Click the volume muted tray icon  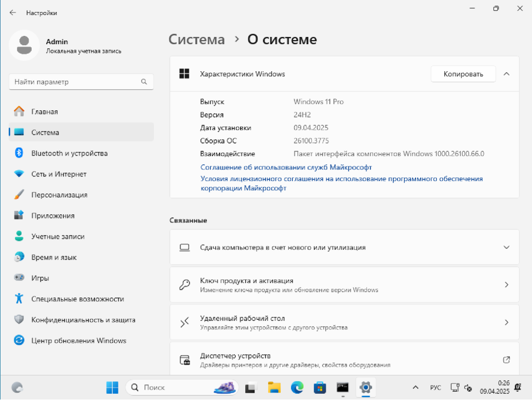point(468,388)
